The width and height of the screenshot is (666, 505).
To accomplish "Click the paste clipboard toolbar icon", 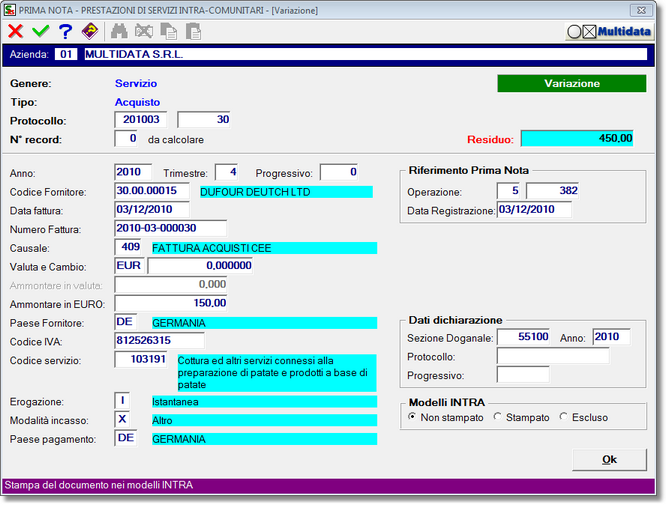I will pos(193,31).
